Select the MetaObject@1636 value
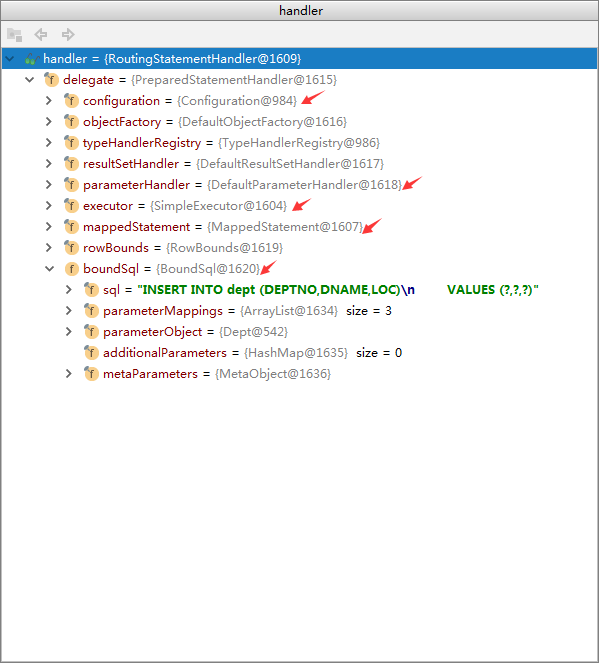The height and width of the screenshot is (663, 599). (x=273, y=373)
